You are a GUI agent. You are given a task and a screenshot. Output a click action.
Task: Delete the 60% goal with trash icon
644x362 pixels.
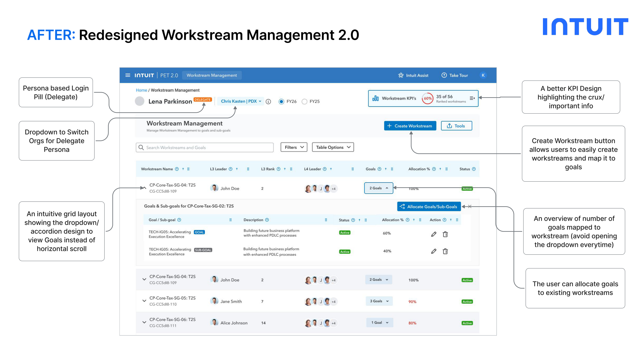pyautogui.click(x=445, y=234)
